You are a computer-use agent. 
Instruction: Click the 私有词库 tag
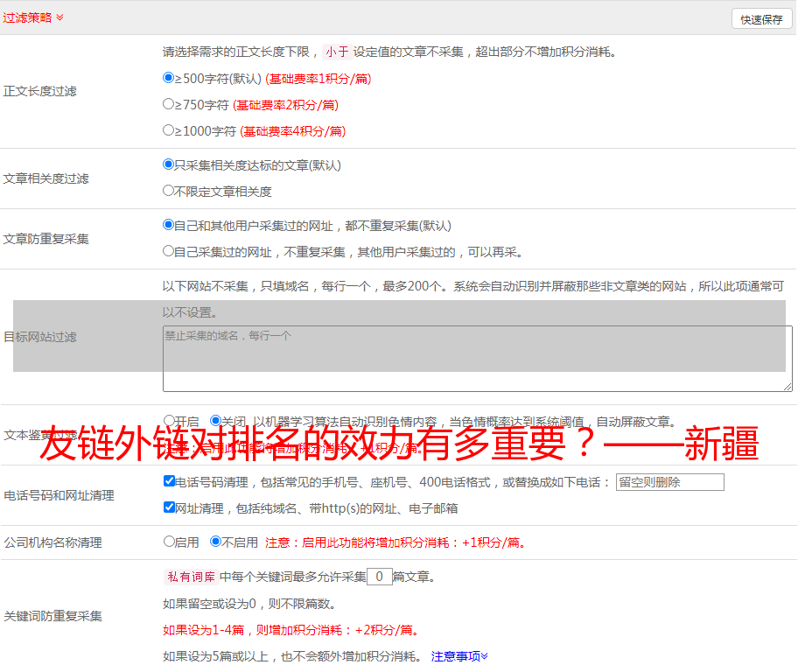(188, 577)
